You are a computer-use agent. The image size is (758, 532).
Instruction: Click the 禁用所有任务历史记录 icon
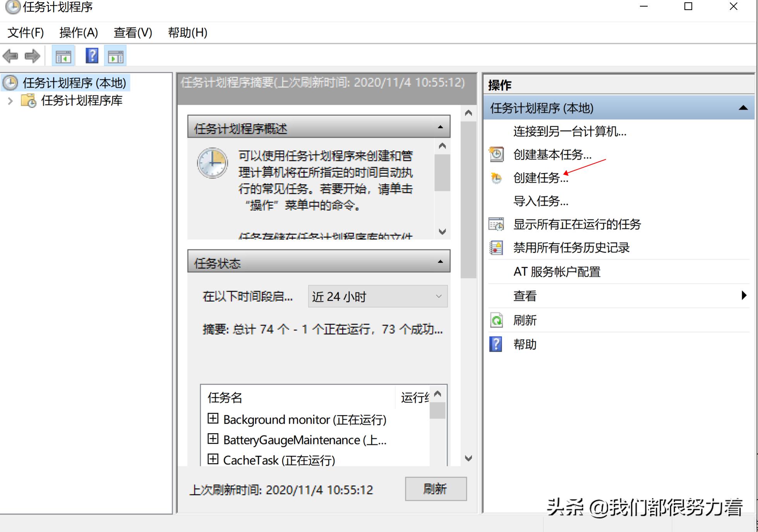496,247
